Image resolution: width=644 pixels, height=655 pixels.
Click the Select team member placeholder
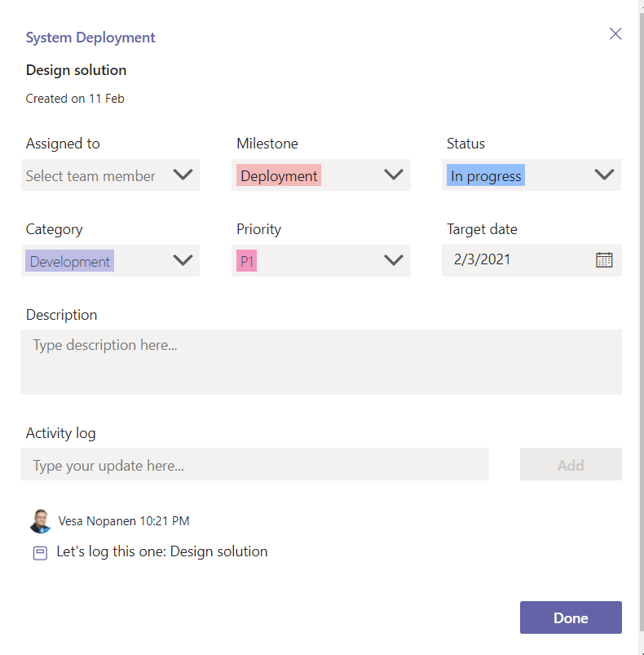90,176
